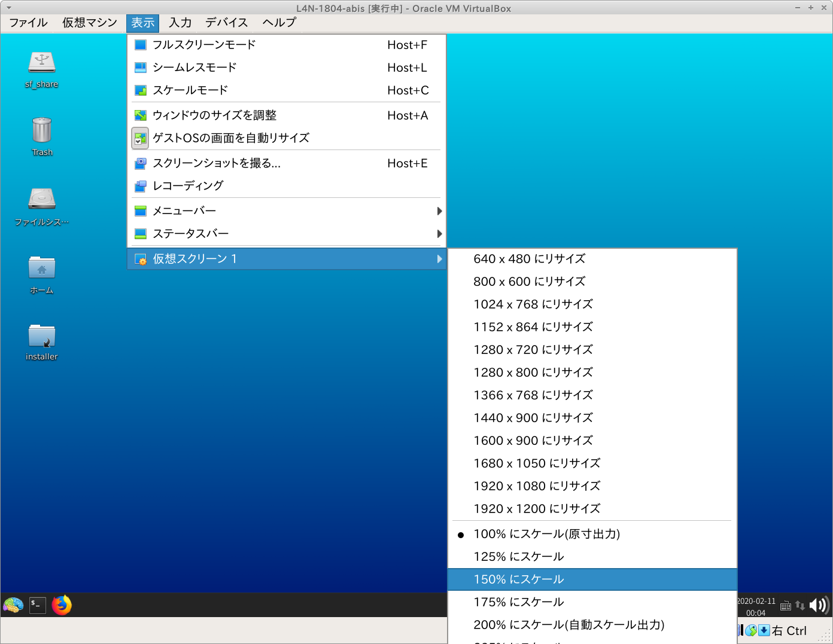Expand the 仮想スクリーン 1 submenu arrow
Image resolution: width=833 pixels, height=644 pixels.
coord(439,259)
